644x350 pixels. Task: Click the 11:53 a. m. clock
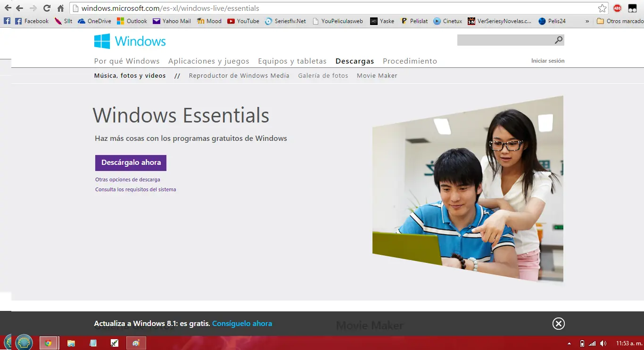pos(629,343)
